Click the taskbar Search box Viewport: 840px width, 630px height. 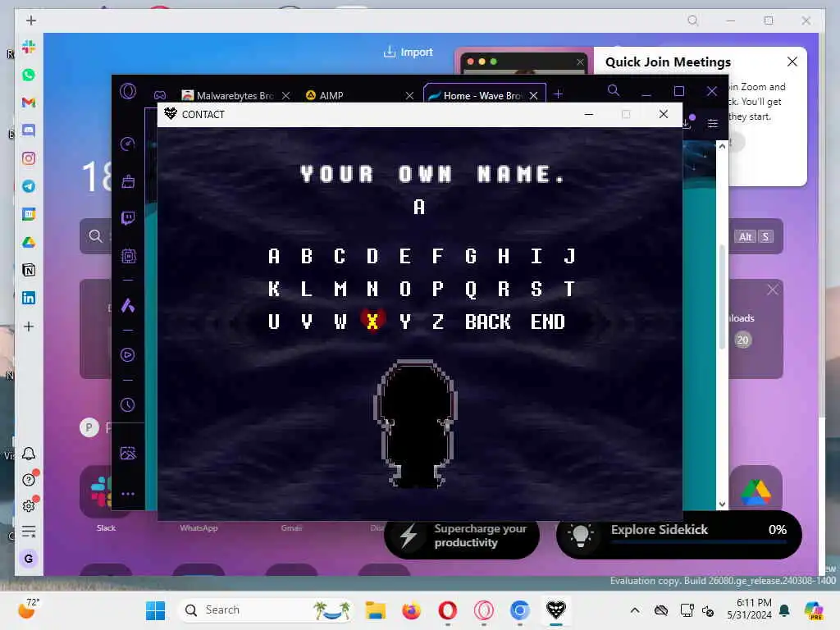coord(265,610)
